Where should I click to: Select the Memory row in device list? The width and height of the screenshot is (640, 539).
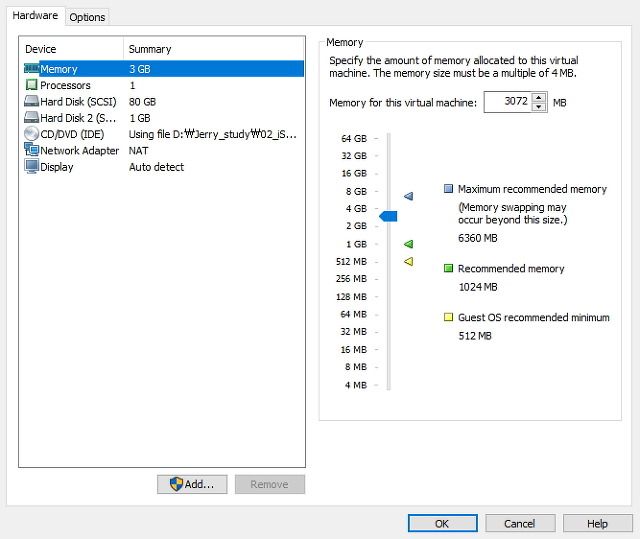[164, 69]
